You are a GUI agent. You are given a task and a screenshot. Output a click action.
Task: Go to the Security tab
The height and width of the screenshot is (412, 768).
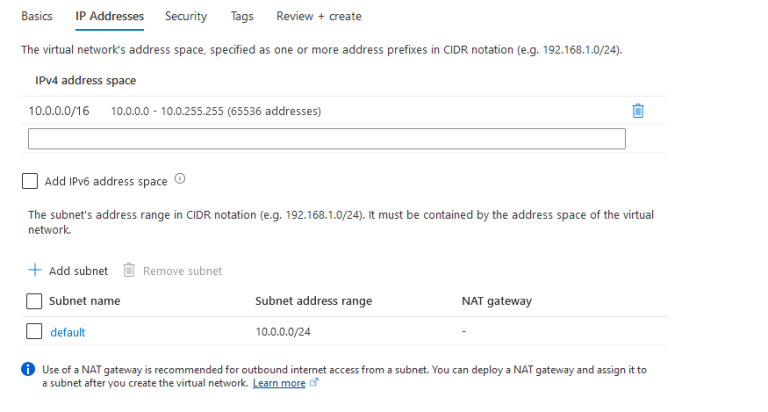(186, 16)
